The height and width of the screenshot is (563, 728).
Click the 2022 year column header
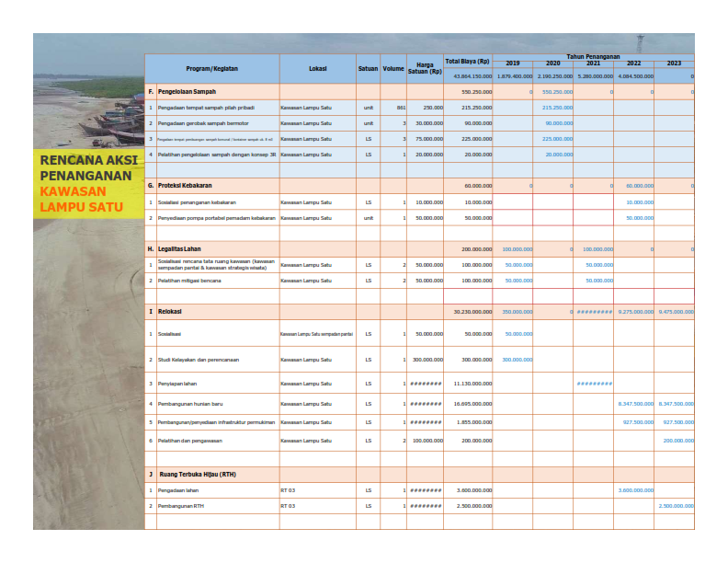point(633,63)
